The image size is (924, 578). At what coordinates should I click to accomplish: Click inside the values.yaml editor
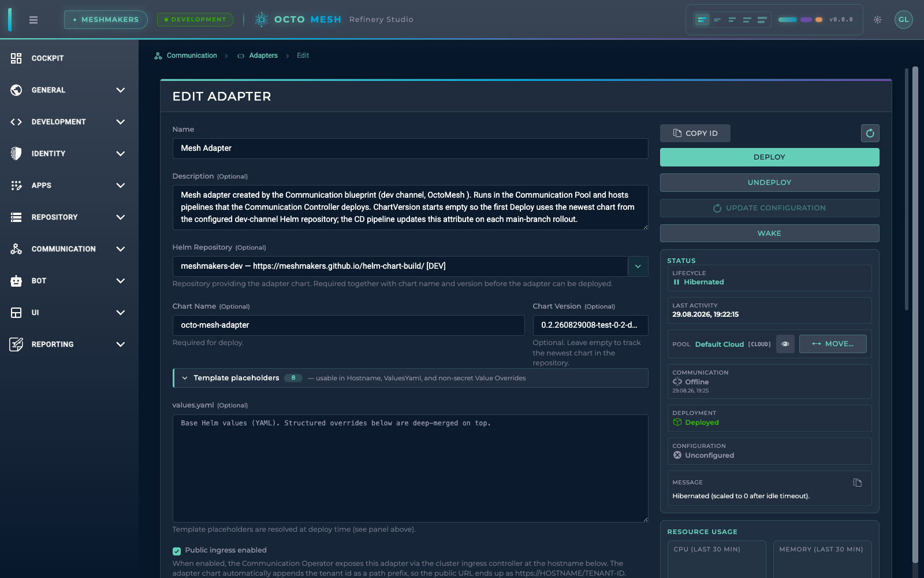click(410, 468)
